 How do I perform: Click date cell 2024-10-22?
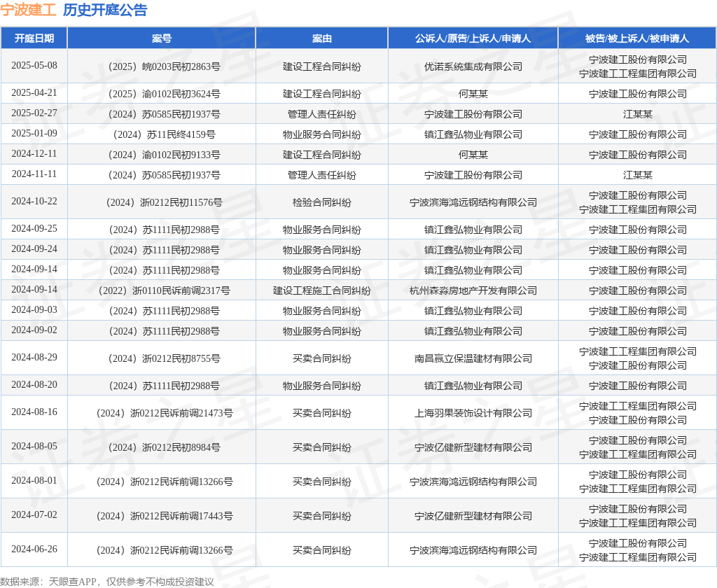[x=34, y=201]
